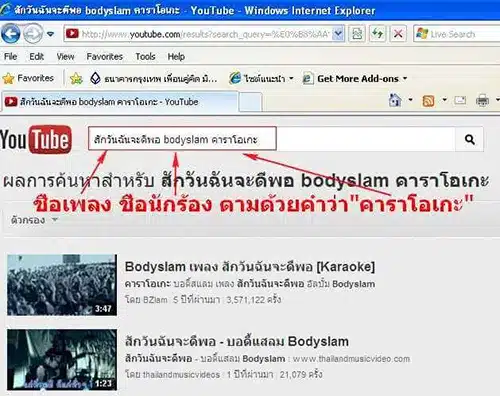This screenshot has width=500, height=396.
Task: Click the 21,079 view count text
Action: click(x=301, y=374)
